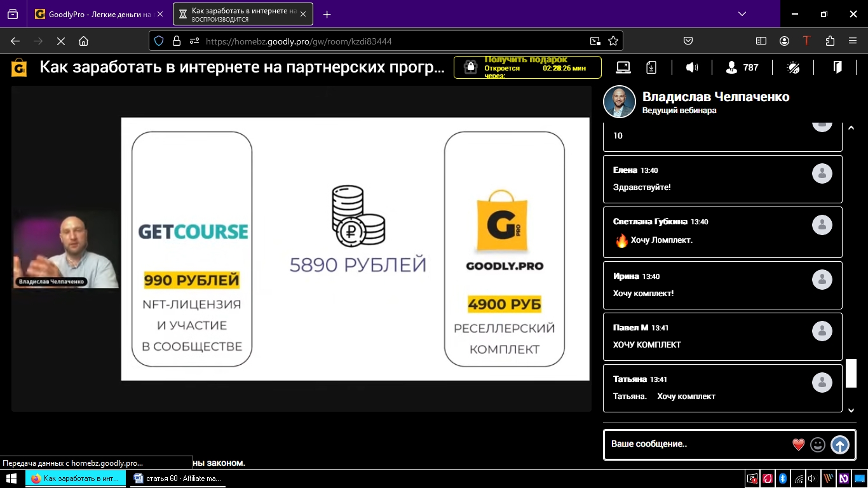The height and width of the screenshot is (488, 868).
Task: Open Firefox account menu
Action: pyautogui.click(x=784, y=41)
